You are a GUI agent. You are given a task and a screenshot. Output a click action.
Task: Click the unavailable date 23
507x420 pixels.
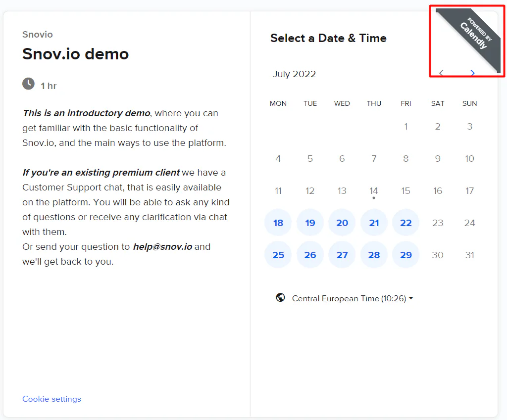tap(438, 223)
